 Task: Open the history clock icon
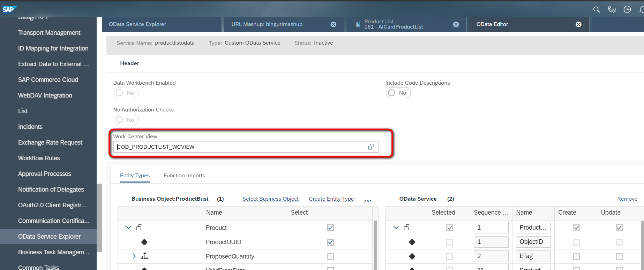627,9
